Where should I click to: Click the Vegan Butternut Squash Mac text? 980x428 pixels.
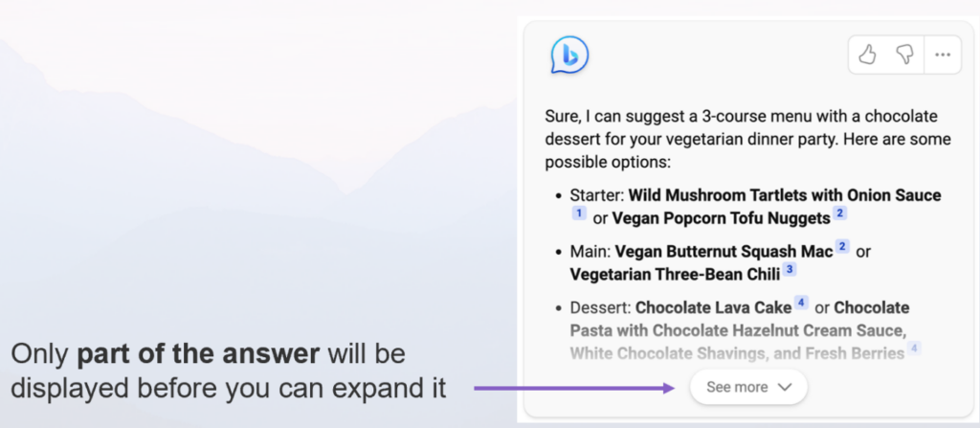coord(724,251)
